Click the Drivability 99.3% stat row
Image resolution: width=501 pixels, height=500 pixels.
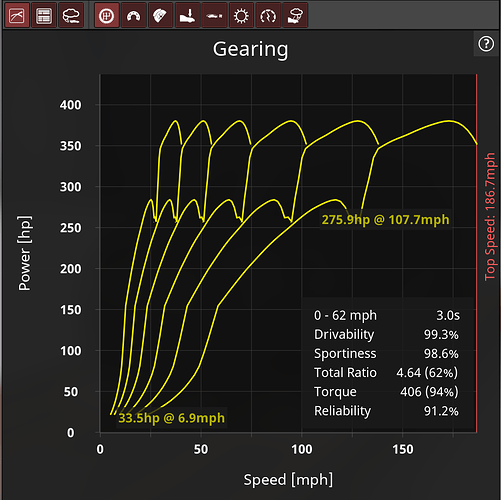[x=386, y=334]
